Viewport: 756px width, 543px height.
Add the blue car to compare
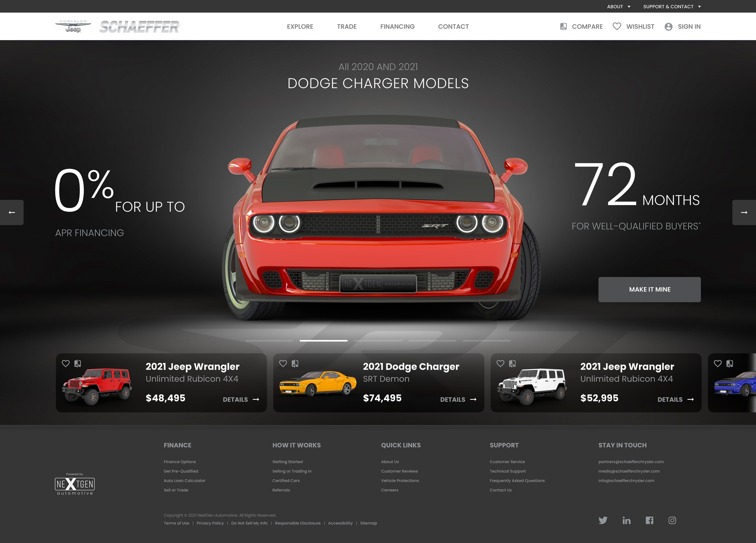pos(730,363)
